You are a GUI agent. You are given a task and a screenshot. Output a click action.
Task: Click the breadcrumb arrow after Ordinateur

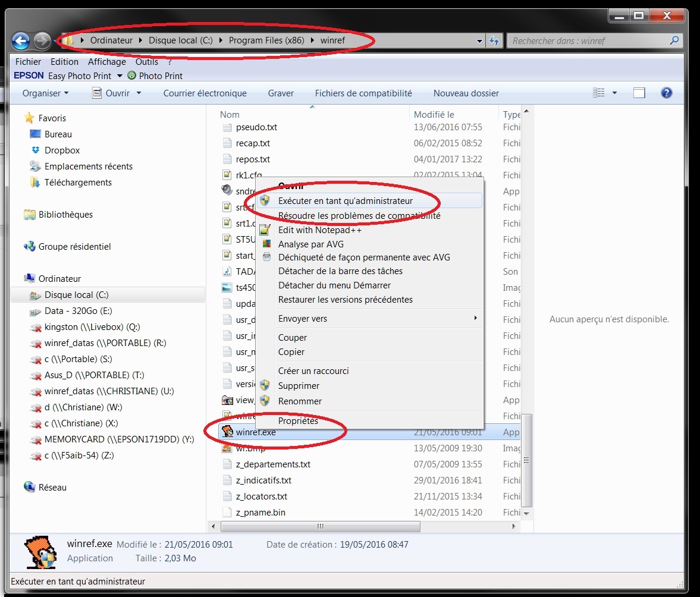(x=140, y=40)
